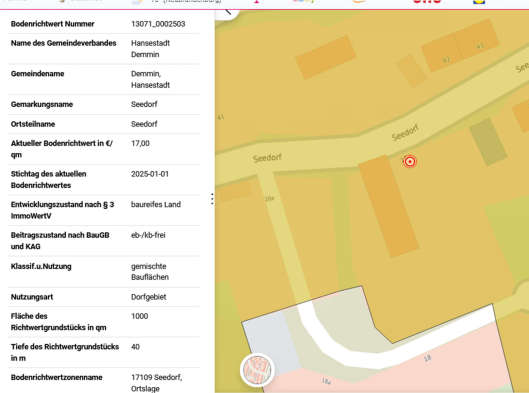Select the Gemarkungsname label
Viewport: 529px width, 393px height.
[42, 105]
